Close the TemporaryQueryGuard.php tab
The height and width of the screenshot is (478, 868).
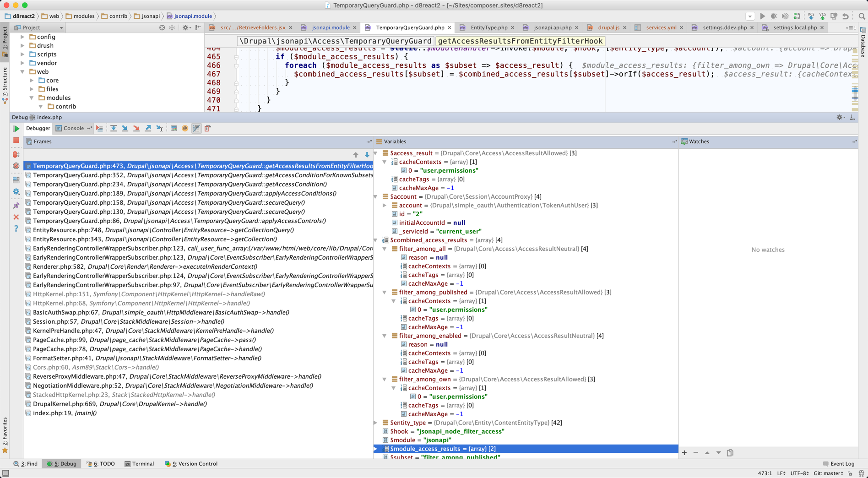450,28
